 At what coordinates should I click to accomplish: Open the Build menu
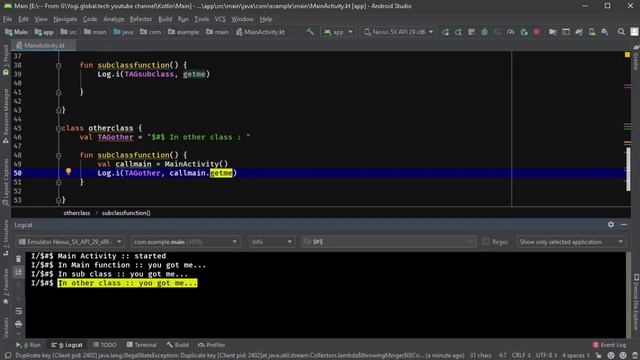point(165,19)
